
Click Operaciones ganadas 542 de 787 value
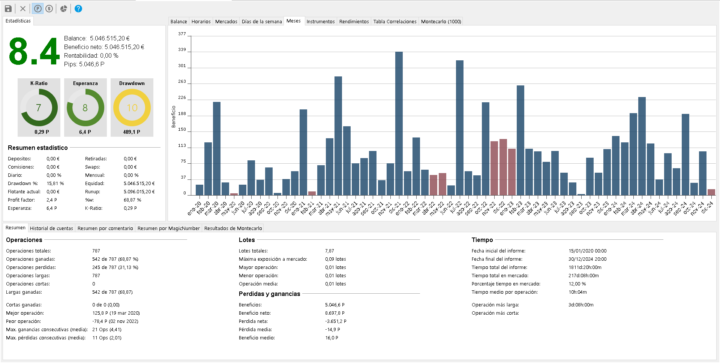pos(116,259)
